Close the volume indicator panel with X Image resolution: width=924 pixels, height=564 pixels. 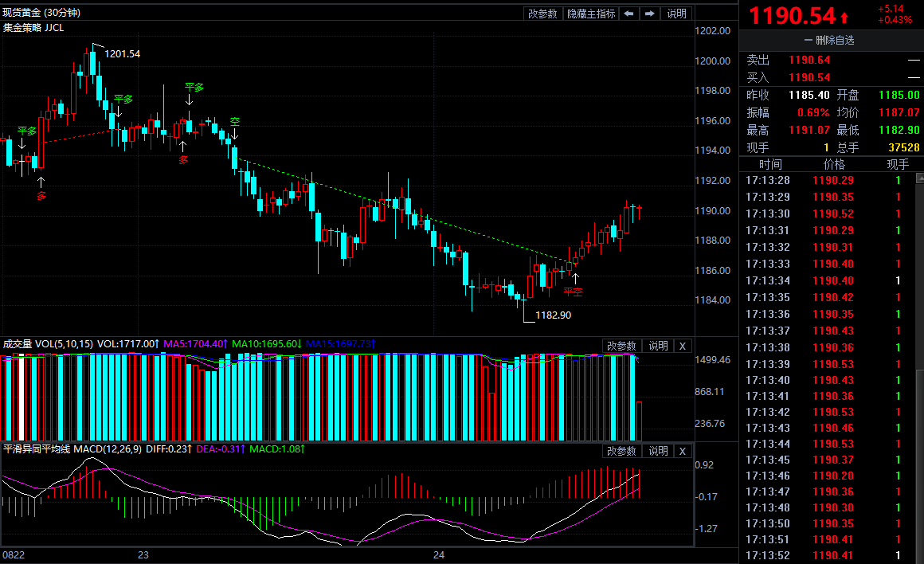683,346
